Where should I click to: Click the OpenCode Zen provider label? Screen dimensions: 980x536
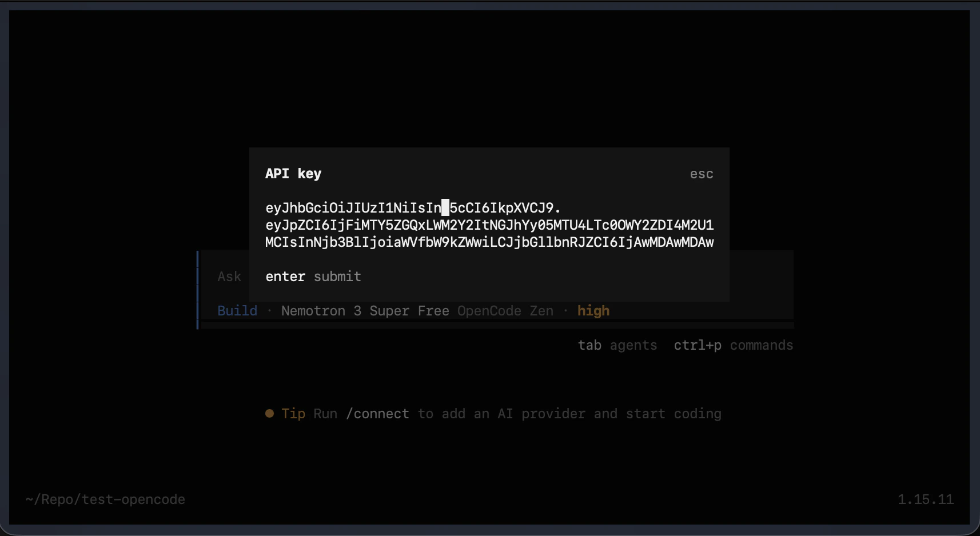point(505,311)
